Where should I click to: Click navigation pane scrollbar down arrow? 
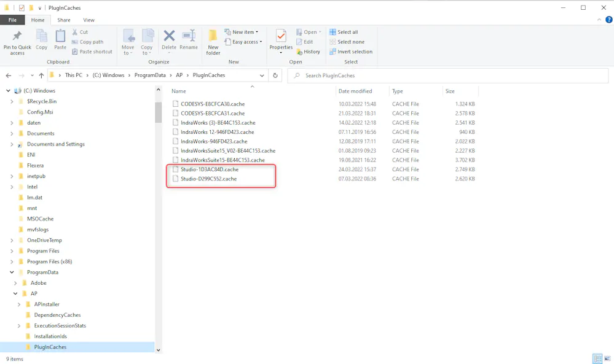[x=158, y=350]
